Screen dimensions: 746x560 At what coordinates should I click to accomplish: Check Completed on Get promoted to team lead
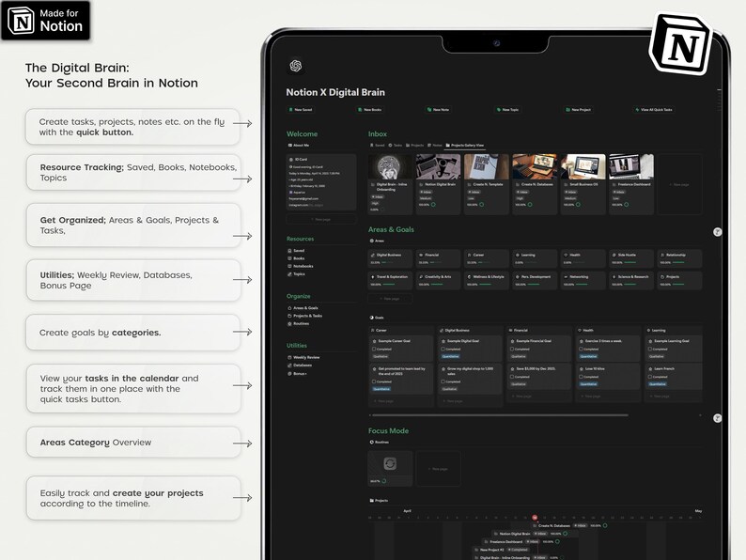click(374, 381)
